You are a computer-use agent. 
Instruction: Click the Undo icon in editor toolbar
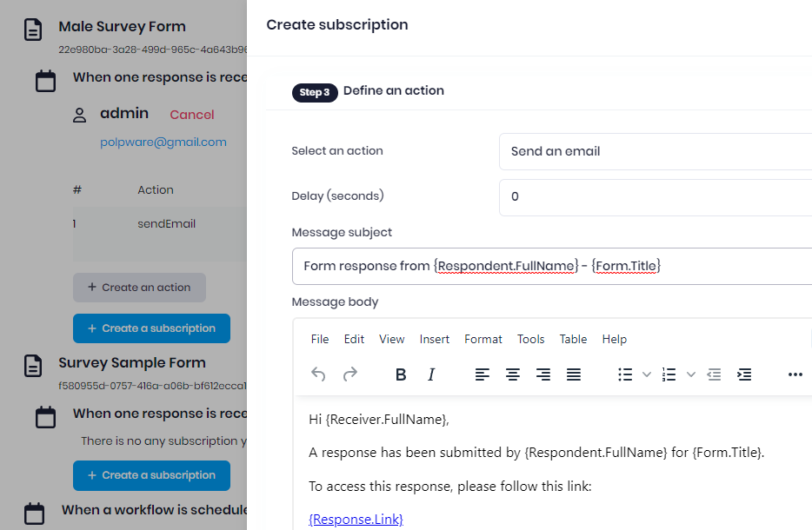pyautogui.click(x=318, y=374)
